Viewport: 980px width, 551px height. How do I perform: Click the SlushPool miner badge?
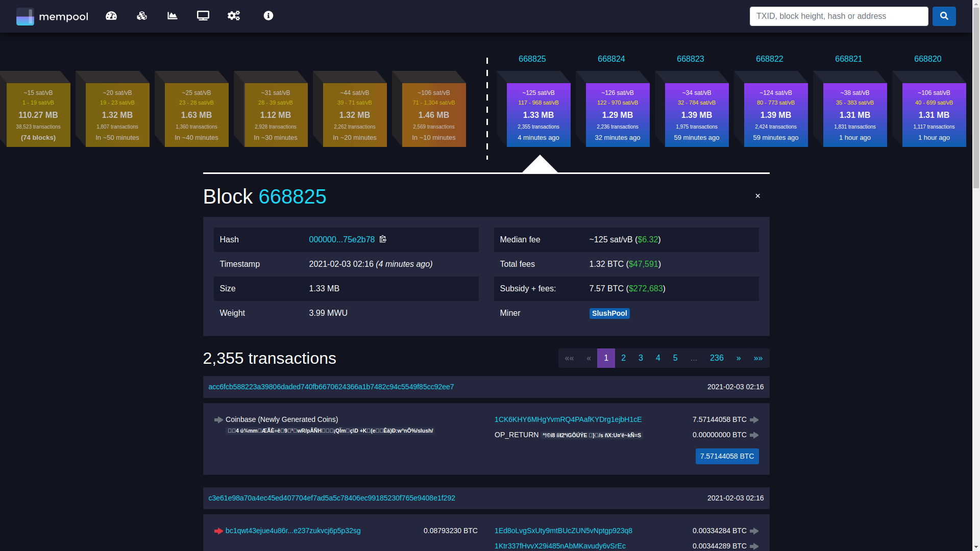tap(609, 313)
